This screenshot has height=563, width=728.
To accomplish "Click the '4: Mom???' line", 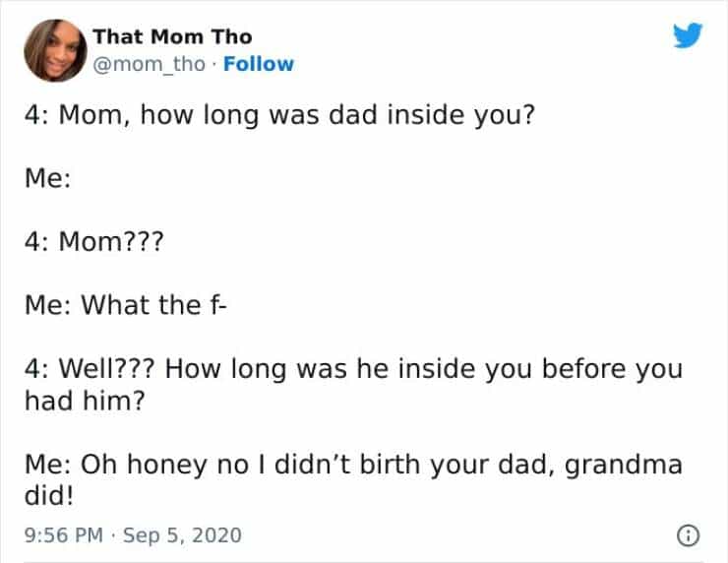I will pos(91,242).
